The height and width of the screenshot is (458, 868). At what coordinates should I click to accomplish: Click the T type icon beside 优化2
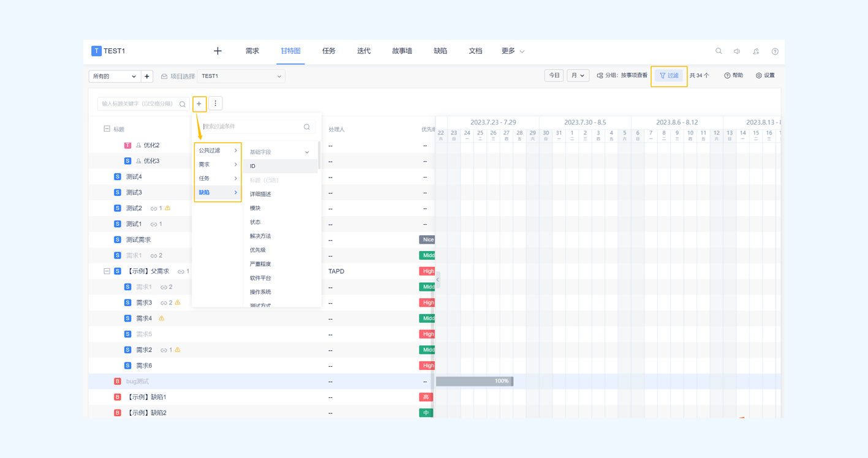[127, 145]
